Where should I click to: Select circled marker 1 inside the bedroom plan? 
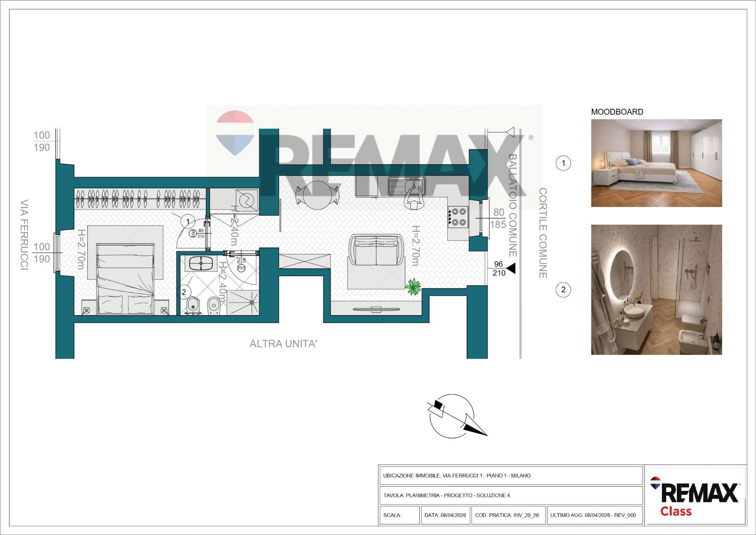pyautogui.click(x=188, y=221)
